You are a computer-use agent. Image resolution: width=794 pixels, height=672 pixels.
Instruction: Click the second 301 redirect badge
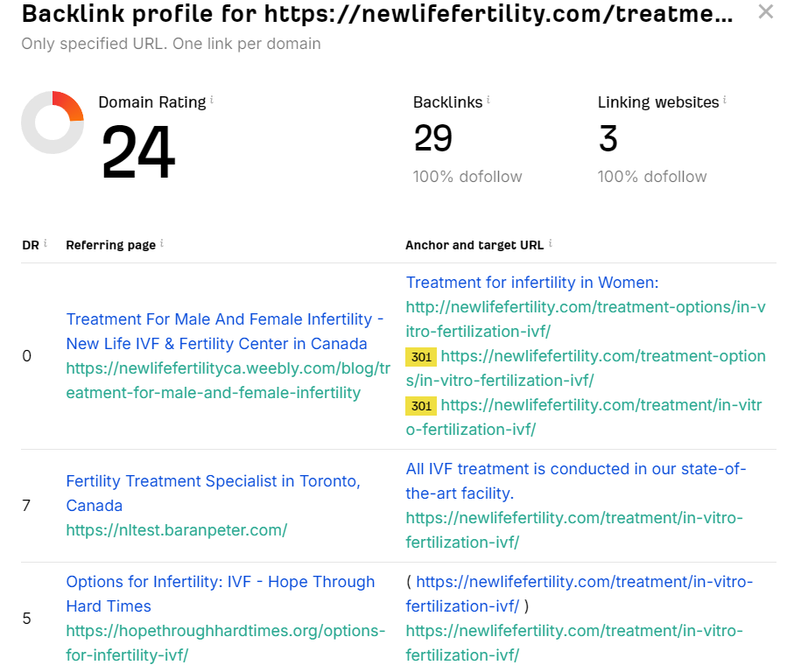(421, 406)
